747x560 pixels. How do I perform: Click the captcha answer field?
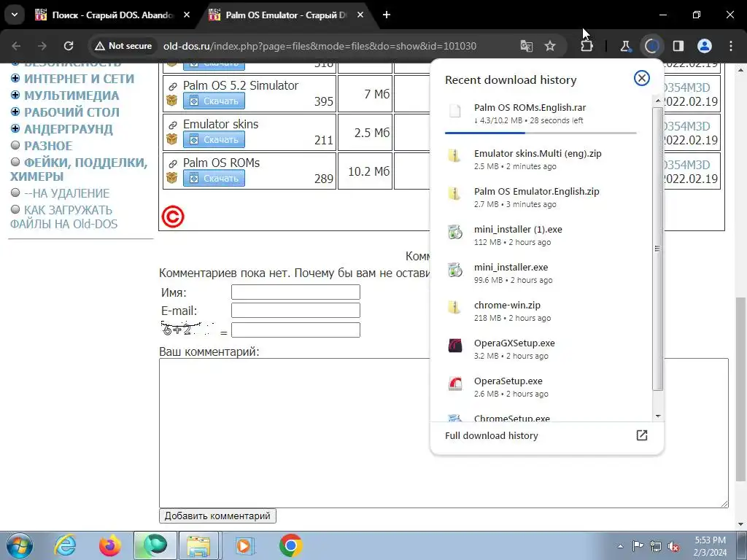295,330
